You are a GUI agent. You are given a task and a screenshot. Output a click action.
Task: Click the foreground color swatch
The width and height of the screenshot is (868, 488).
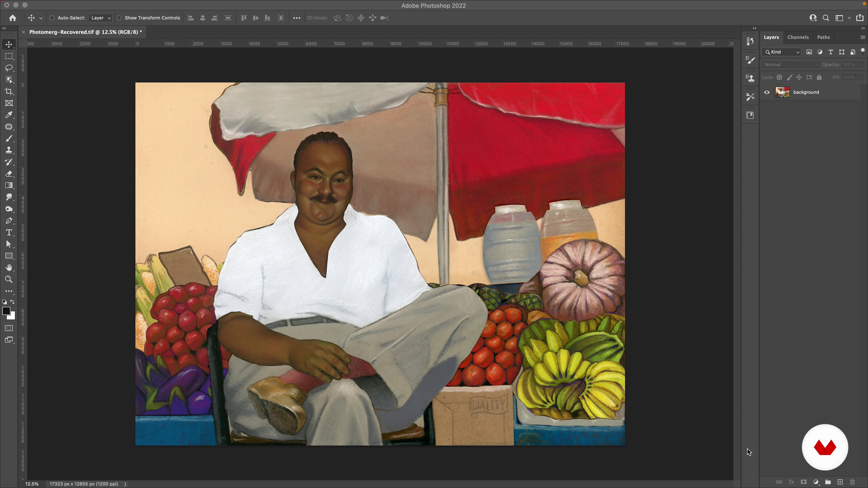[6, 311]
